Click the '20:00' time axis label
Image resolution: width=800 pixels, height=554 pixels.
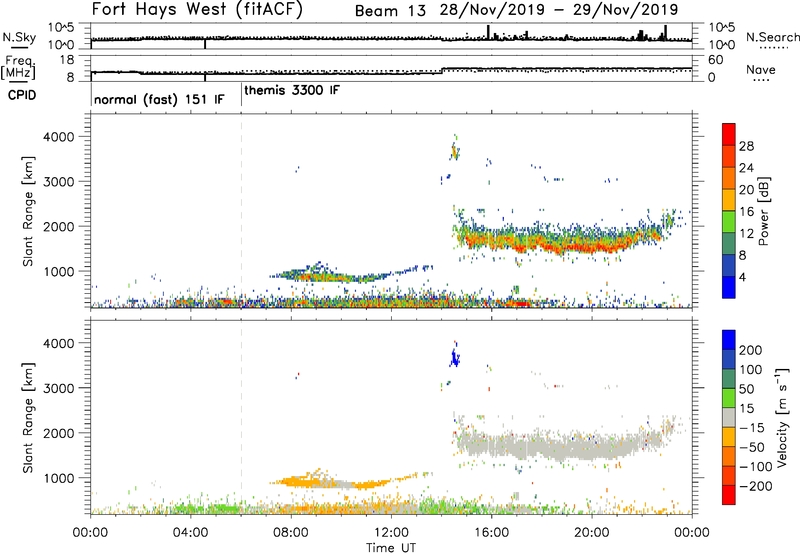(591, 533)
